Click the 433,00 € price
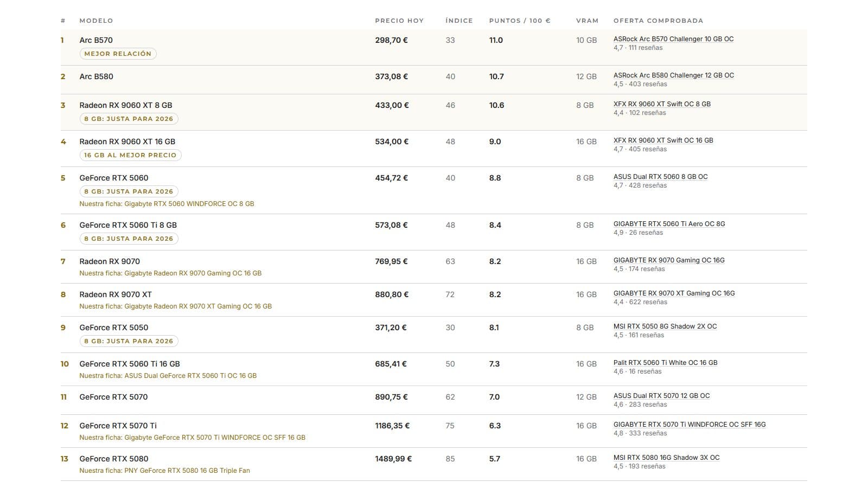The image size is (868, 488). pyautogui.click(x=392, y=105)
